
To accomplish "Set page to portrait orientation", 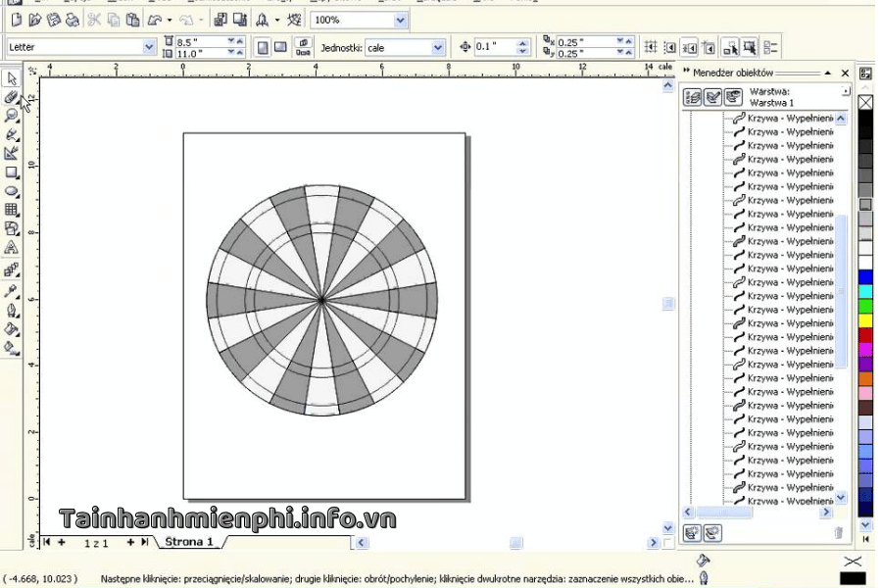I will (263, 47).
